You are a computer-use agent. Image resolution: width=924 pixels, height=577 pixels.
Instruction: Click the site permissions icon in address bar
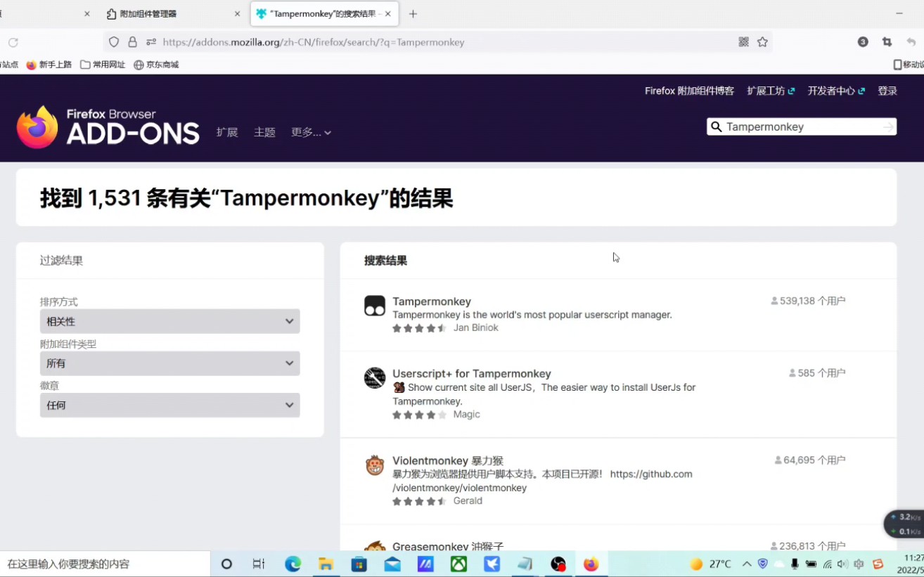(x=150, y=42)
